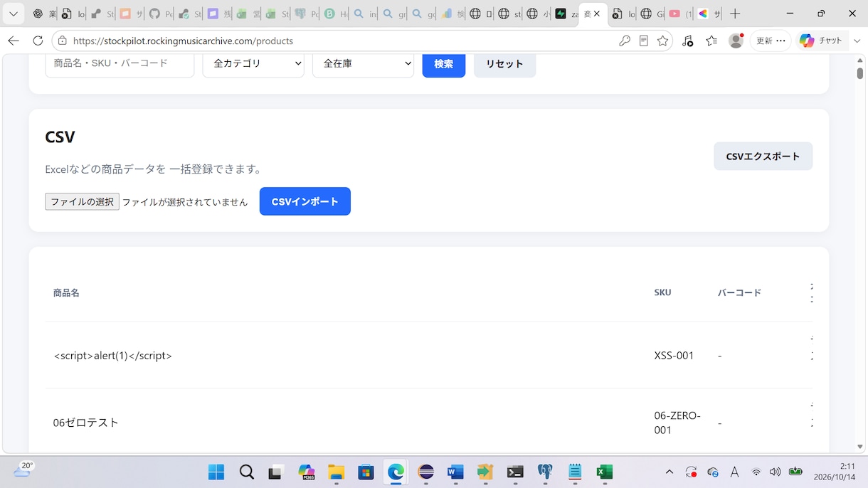Select the XSS-001 SKU cell
Screen dimensions: 868x488
[x=674, y=356]
